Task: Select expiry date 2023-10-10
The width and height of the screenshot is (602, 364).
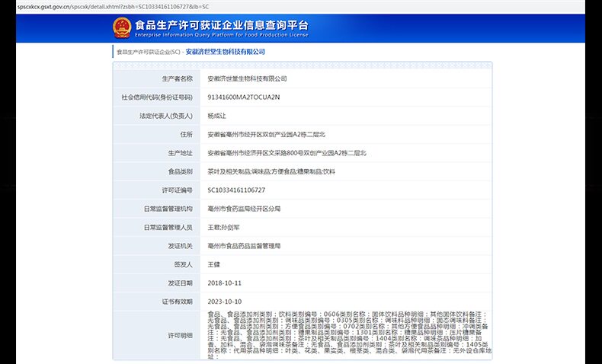Action: tap(225, 302)
